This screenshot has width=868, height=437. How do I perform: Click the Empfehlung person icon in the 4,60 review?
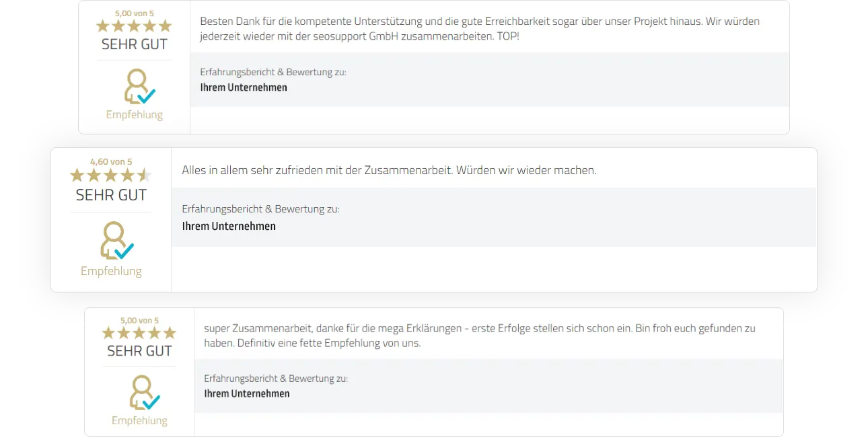point(117,241)
